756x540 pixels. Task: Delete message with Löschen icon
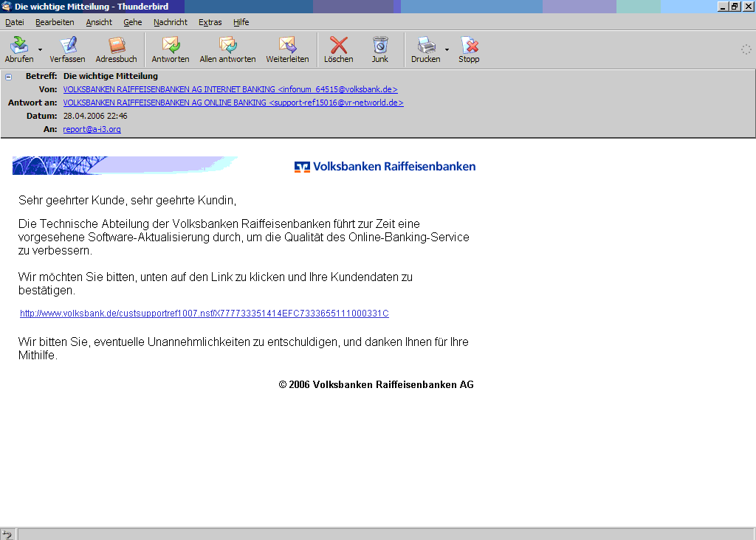pyautogui.click(x=338, y=45)
